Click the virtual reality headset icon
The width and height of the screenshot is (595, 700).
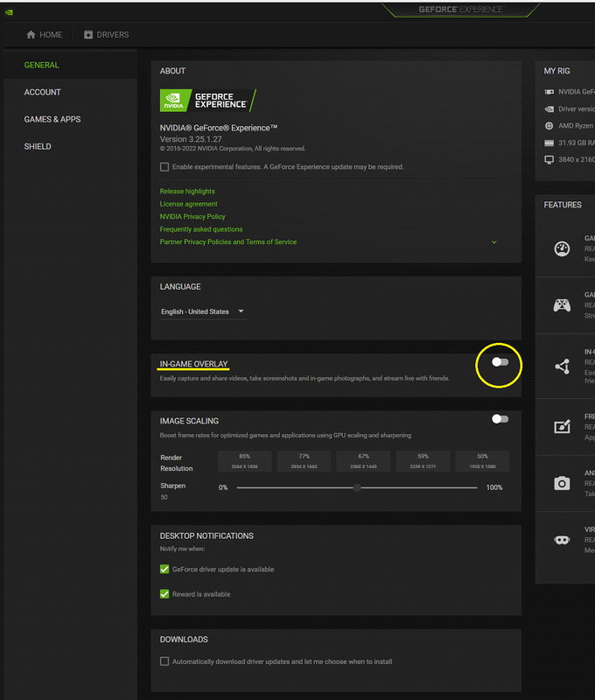[x=562, y=540]
